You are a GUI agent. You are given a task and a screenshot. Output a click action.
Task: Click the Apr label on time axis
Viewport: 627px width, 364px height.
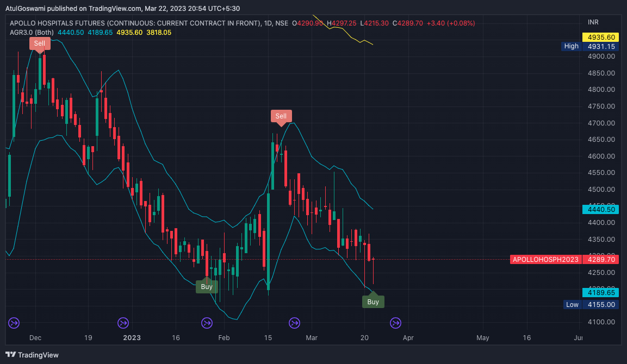coord(408,337)
